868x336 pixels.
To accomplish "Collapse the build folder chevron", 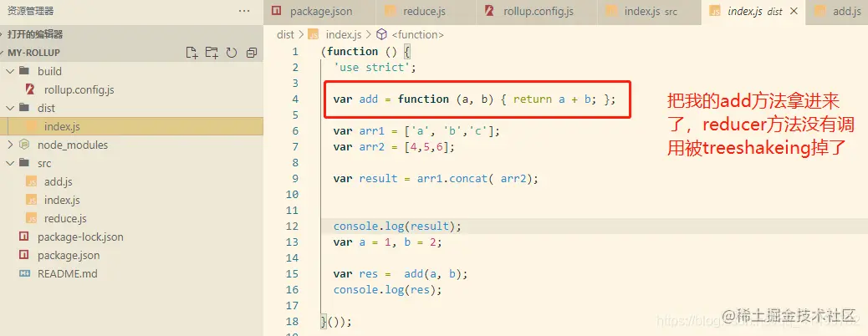I will coord(10,71).
